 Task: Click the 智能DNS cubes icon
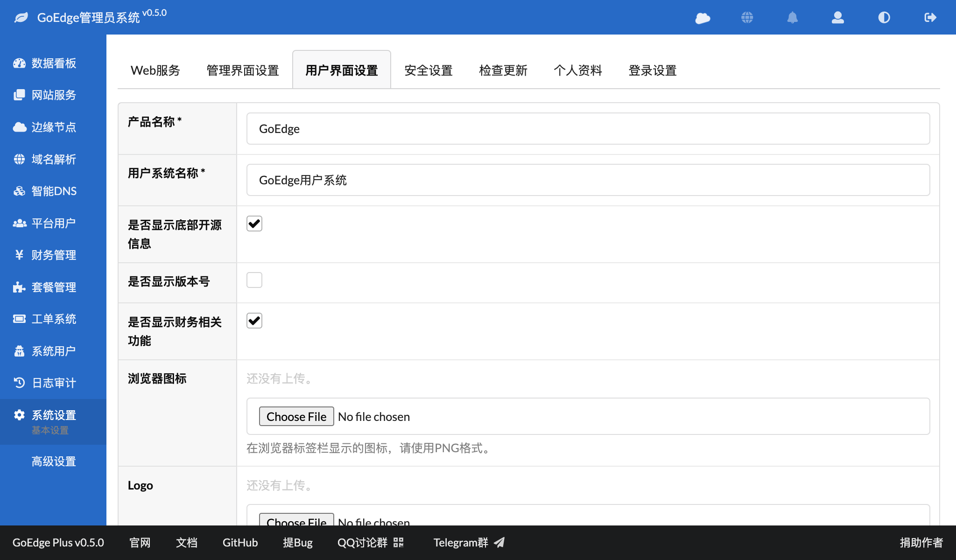pyautogui.click(x=19, y=191)
